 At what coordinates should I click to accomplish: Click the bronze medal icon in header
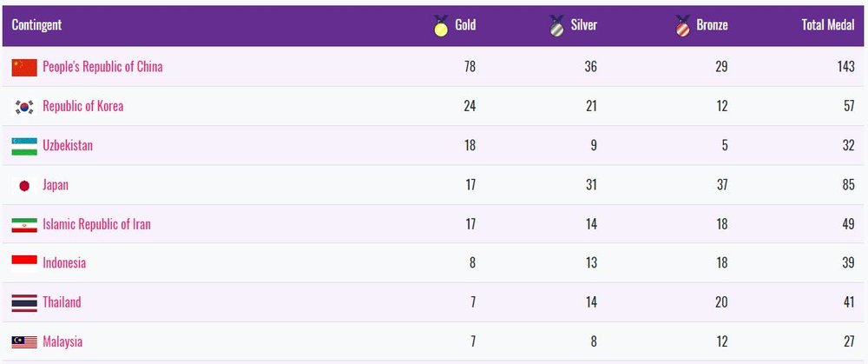(682, 25)
